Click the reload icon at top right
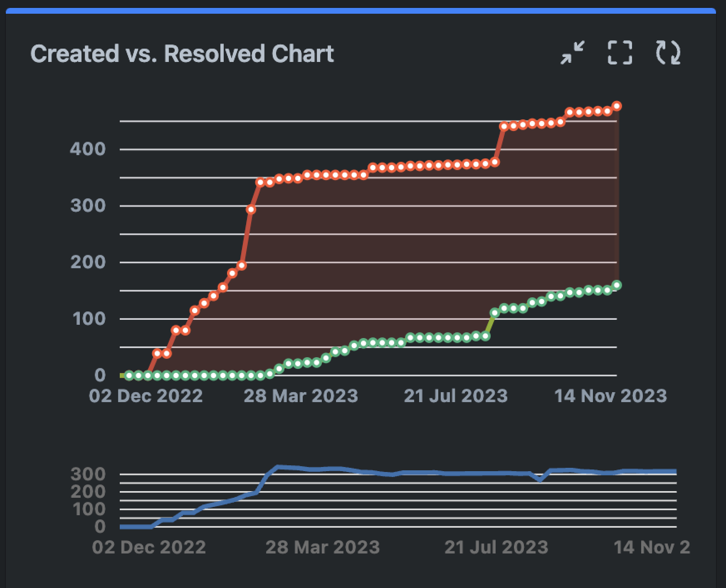Viewport: 726px width, 588px height. (669, 53)
